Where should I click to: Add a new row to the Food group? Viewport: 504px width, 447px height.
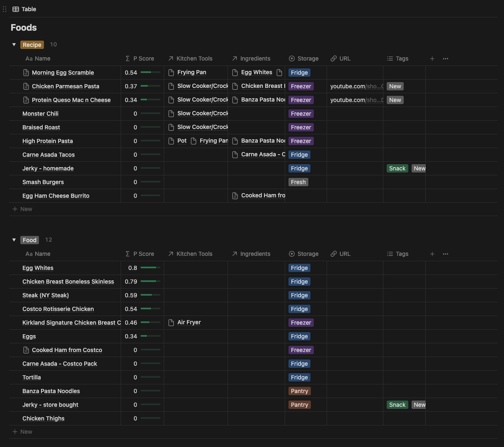(x=22, y=432)
